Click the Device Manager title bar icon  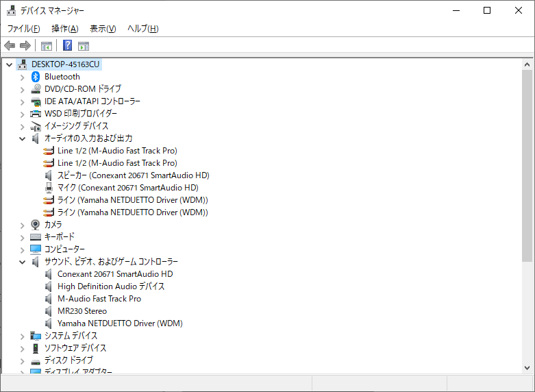11,10
